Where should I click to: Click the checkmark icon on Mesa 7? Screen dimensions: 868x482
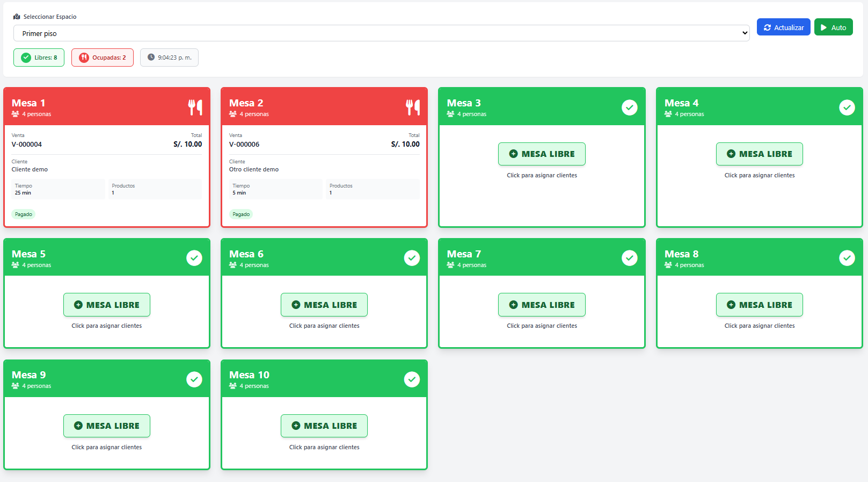[630, 258]
